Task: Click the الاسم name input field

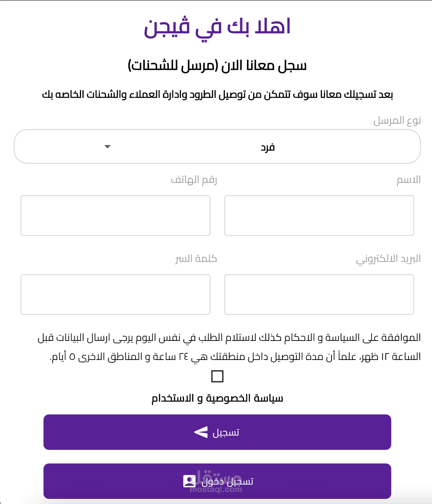Action: coord(319,216)
